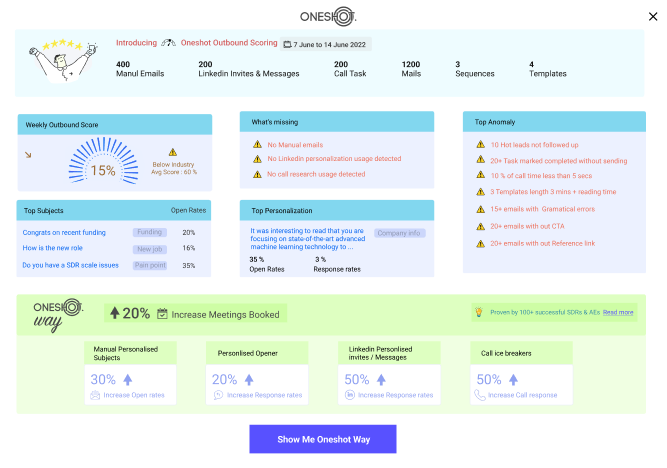Image resolution: width=667 pixels, height=468 pixels.
Task: Click the up arrow beside 20% meetings
Action: (114, 313)
